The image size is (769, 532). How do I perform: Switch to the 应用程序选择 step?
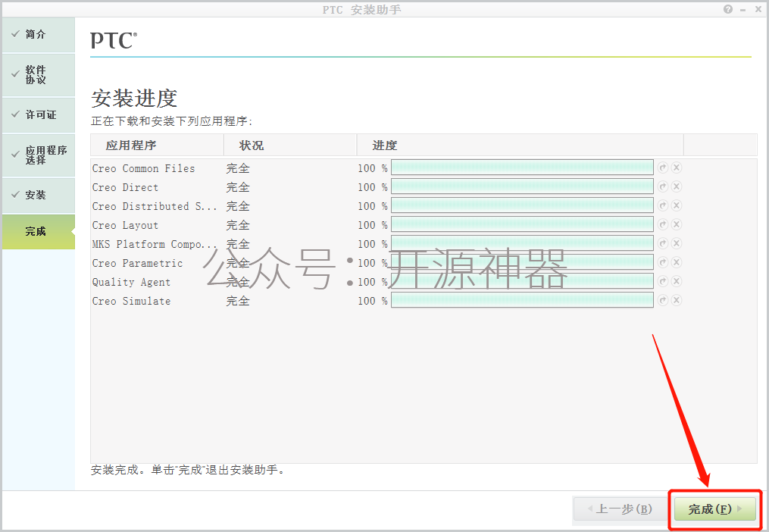click(x=38, y=155)
